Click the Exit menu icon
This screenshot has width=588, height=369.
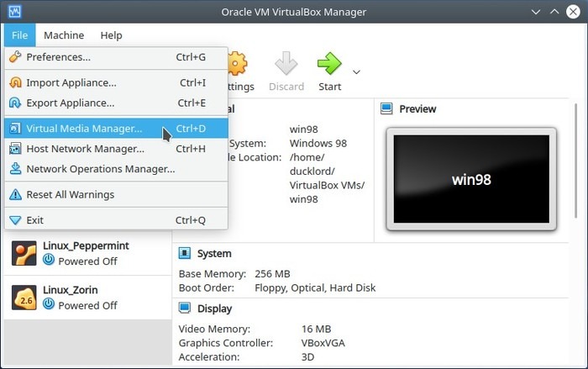click(x=15, y=220)
